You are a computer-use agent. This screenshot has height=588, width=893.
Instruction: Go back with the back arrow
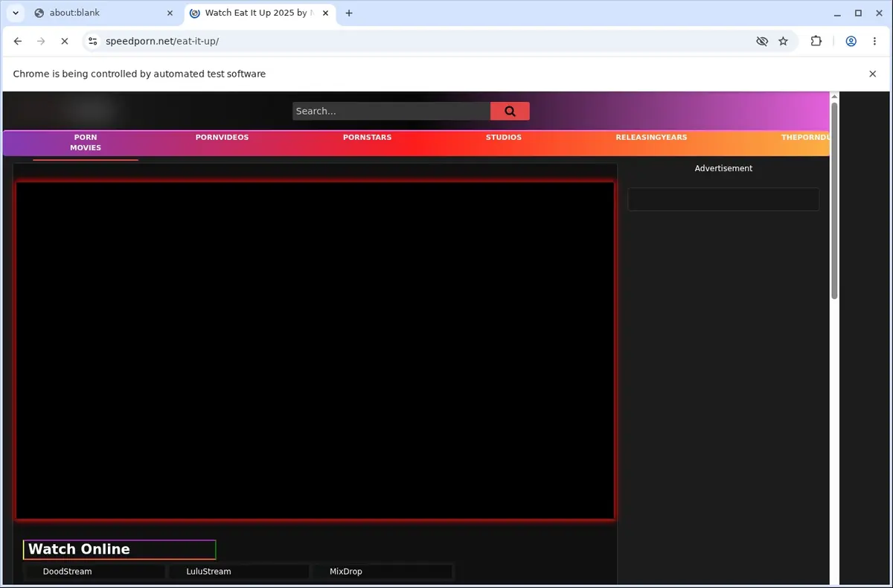18,42
